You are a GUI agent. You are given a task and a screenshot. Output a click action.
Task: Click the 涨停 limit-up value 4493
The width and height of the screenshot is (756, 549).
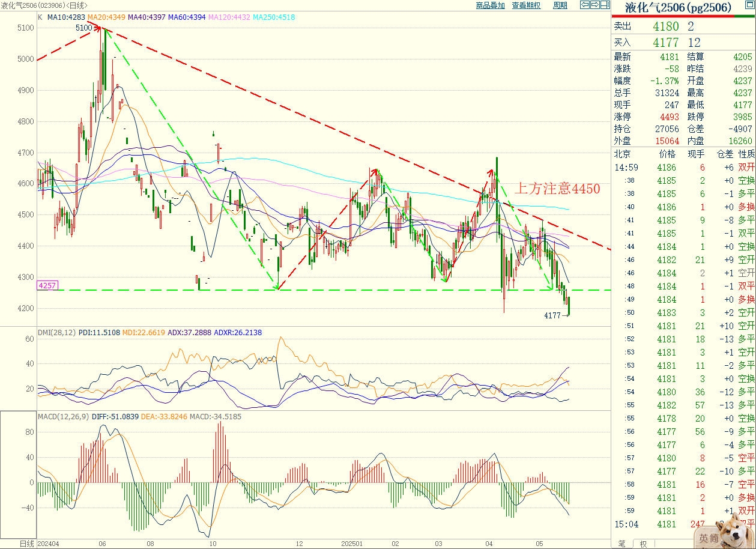[x=669, y=117]
